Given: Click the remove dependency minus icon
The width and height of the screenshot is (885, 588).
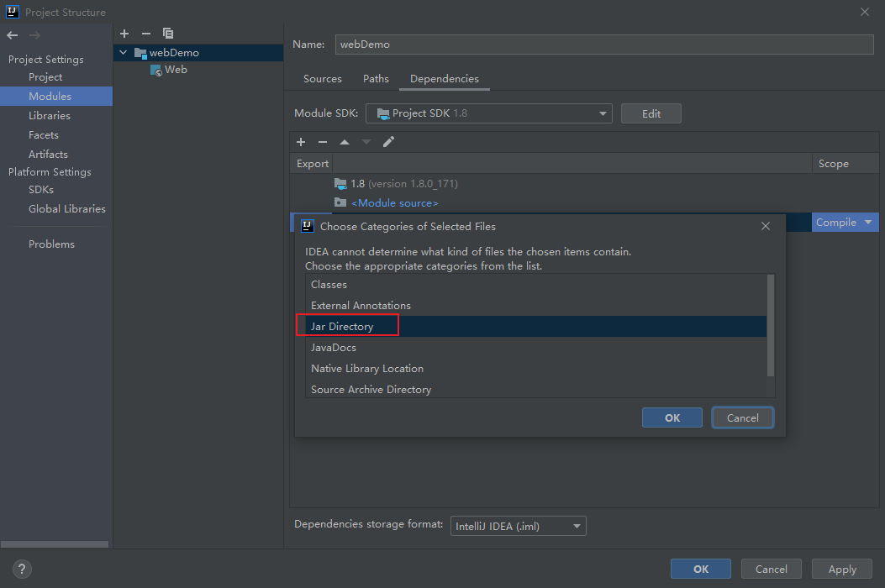Looking at the screenshot, I should tap(323, 142).
